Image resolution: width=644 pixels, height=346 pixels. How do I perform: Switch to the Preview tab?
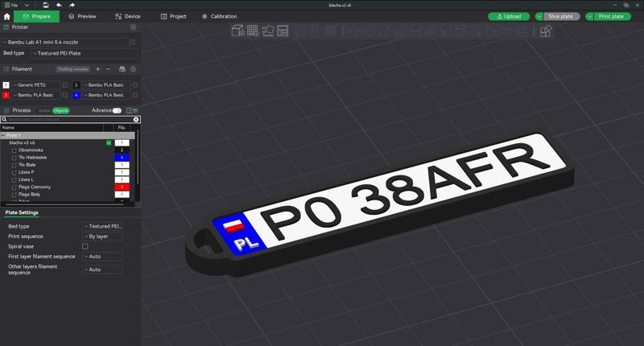pos(83,16)
